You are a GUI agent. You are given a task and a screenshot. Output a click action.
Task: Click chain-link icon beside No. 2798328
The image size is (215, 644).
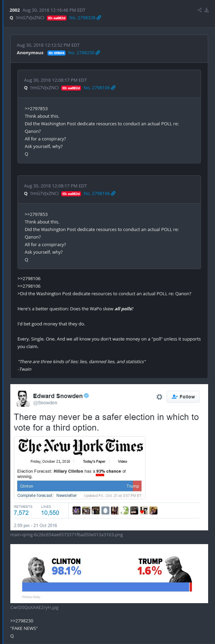(99, 18)
